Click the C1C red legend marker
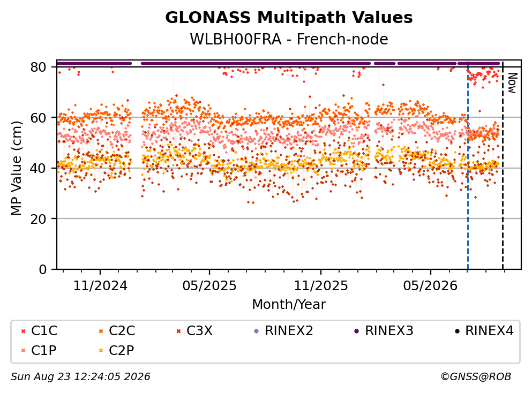 [x=23, y=331]
